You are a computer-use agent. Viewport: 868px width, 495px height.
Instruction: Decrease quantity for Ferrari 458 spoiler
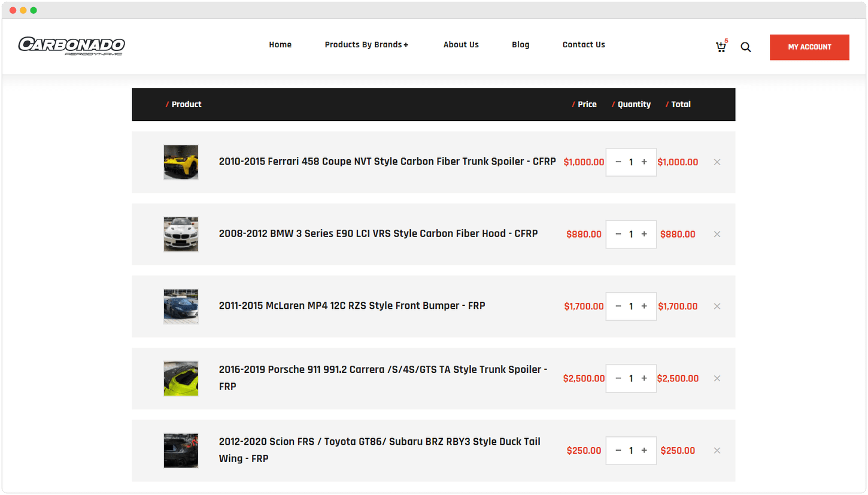(618, 162)
